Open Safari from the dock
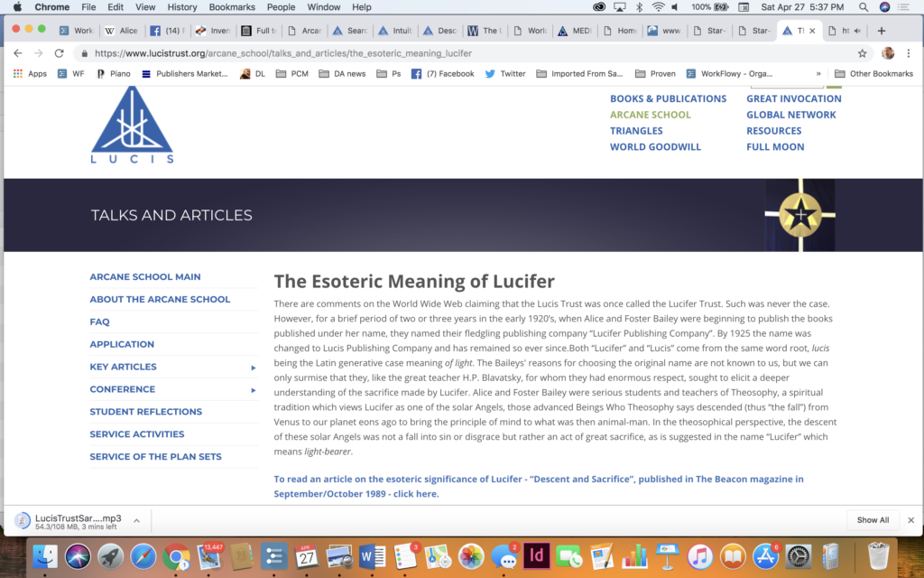 click(143, 555)
